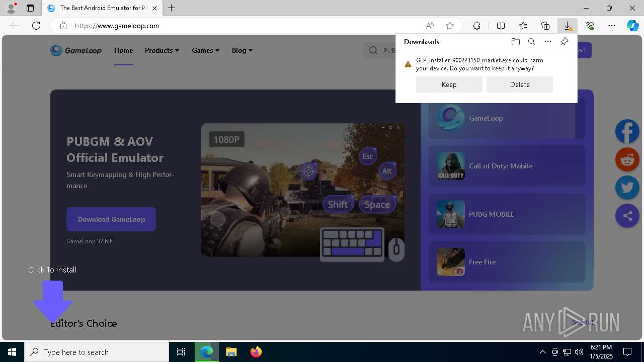
Task: Click the address bar URL
Action: pyautogui.click(x=117, y=26)
